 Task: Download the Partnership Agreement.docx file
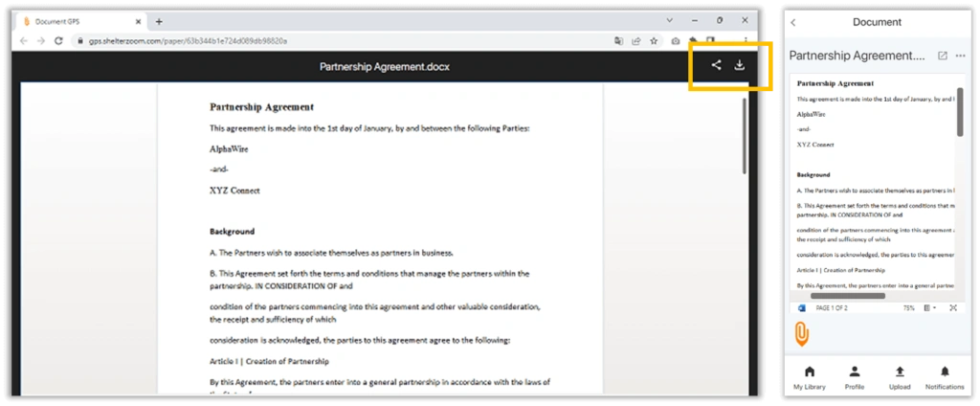coord(740,65)
